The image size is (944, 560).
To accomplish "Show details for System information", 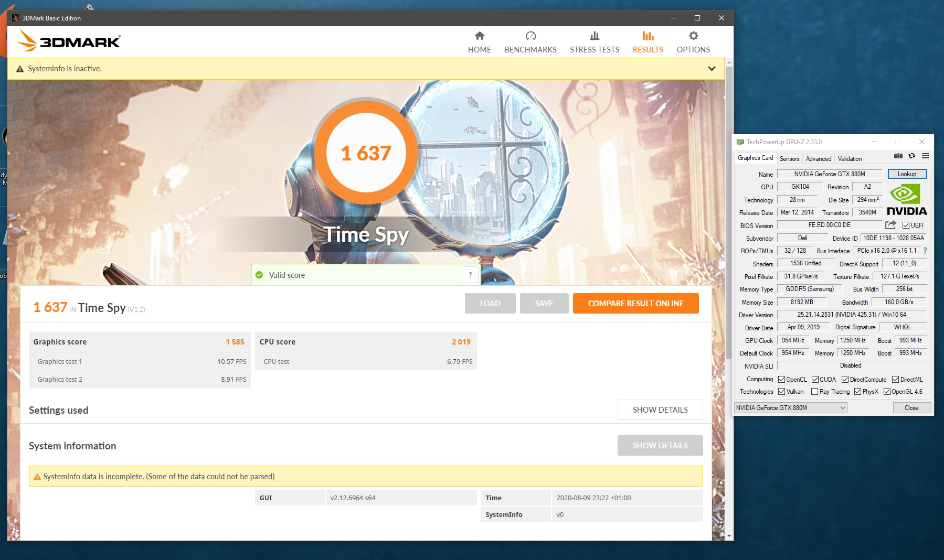I will [660, 445].
